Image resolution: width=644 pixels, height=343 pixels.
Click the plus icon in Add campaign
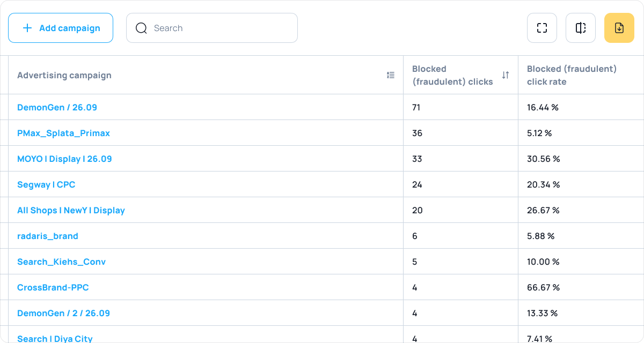click(x=27, y=28)
